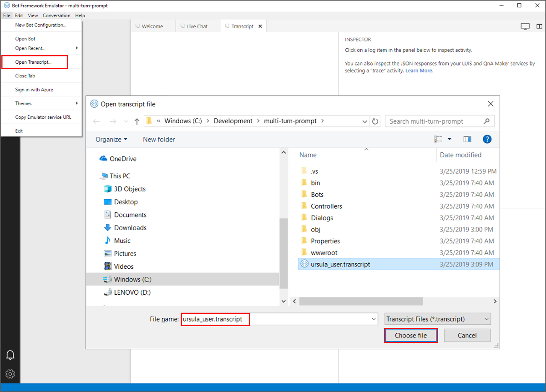Viewport: 546px width, 392px height.
Task: Click the dialog Back arrow
Action: click(x=96, y=121)
